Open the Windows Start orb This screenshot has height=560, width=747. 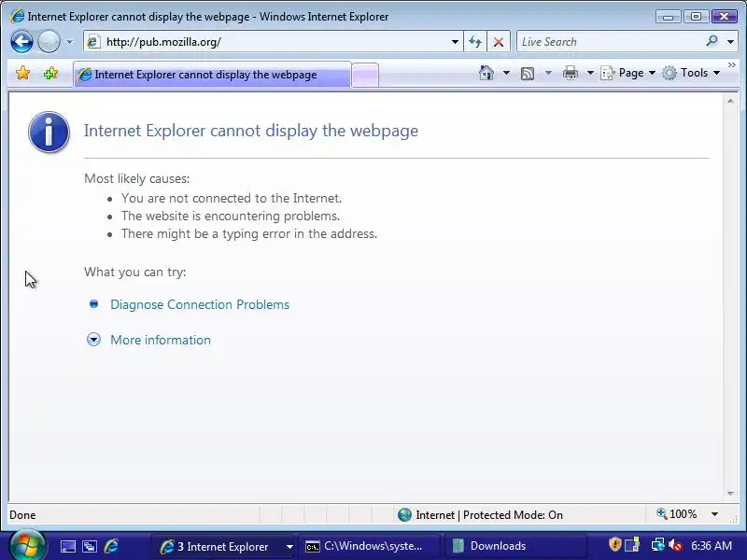pyautogui.click(x=28, y=546)
